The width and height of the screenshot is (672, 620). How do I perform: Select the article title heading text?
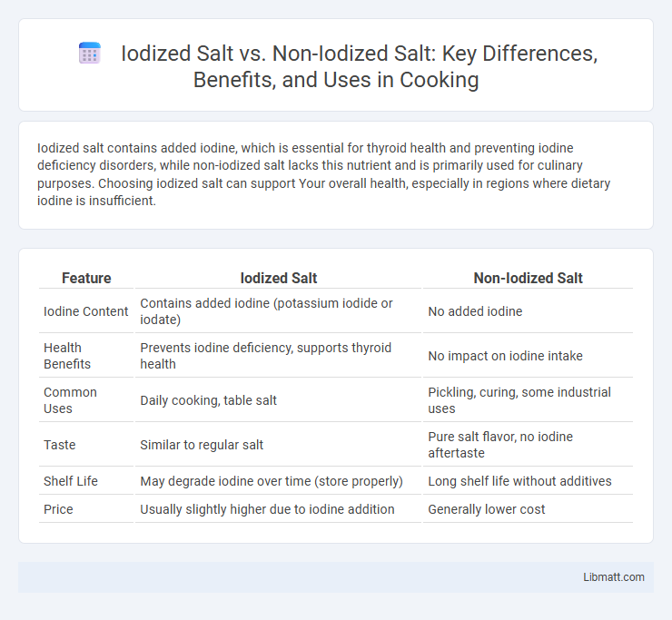tap(359, 66)
